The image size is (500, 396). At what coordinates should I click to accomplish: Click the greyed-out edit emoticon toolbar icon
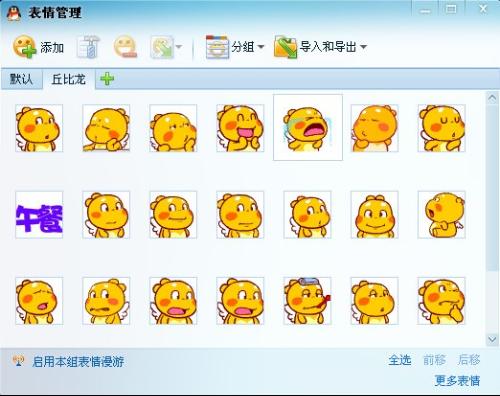88,47
